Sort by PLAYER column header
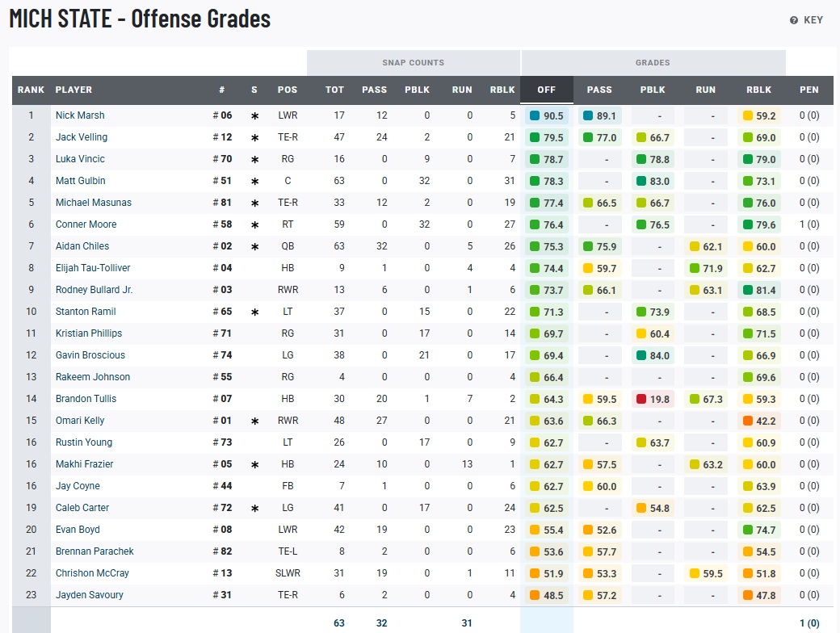This screenshot has height=633, width=840. click(x=73, y=90)
